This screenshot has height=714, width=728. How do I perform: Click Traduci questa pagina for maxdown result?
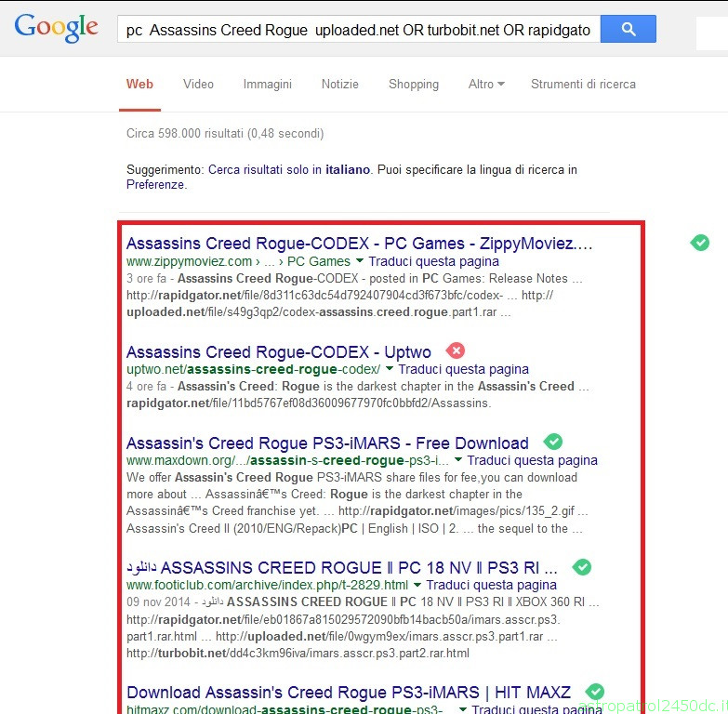(x=532, y=460)
